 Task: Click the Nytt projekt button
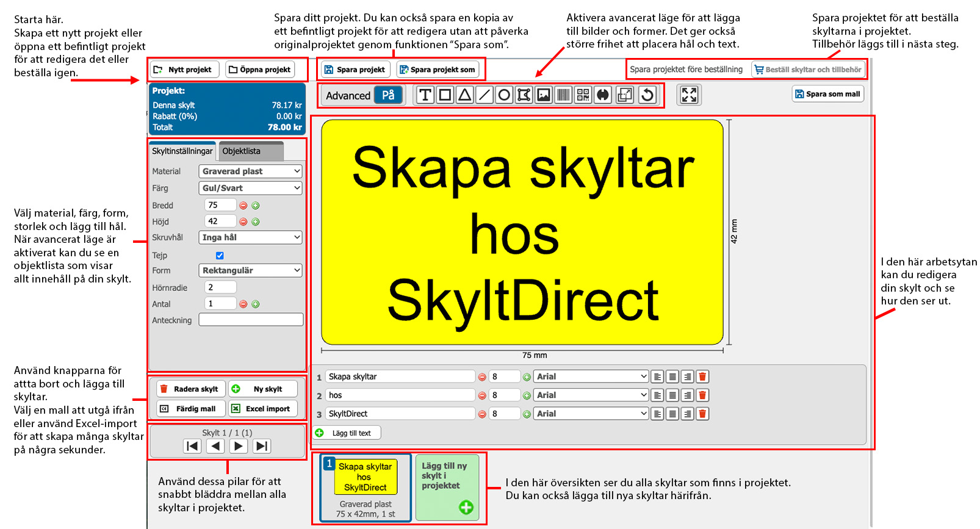184,70
